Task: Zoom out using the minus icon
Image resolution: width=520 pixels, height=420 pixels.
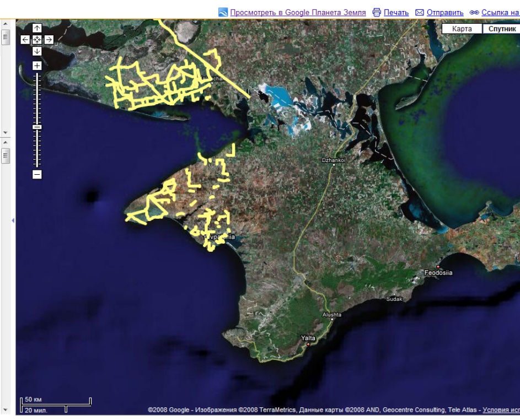Action: [x=37, y=175]
